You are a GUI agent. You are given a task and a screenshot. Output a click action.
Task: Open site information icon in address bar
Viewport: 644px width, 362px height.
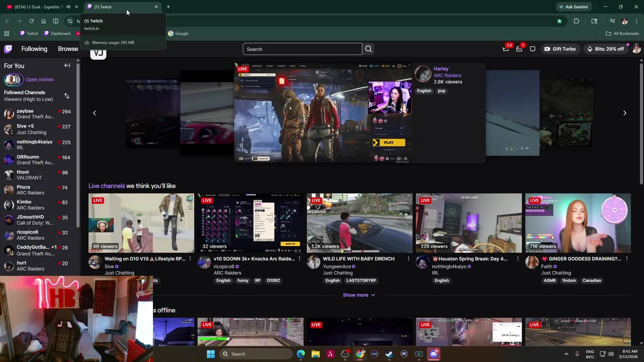tap(70, 21)
